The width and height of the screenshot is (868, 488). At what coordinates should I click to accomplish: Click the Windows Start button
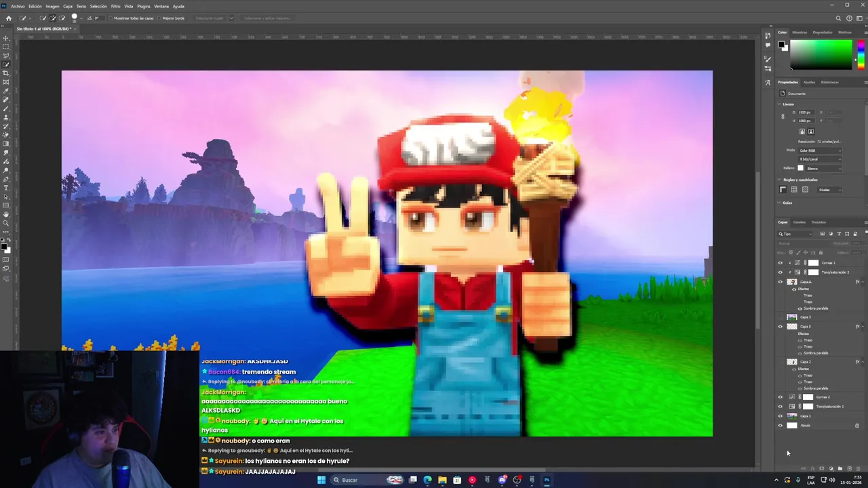321,480
